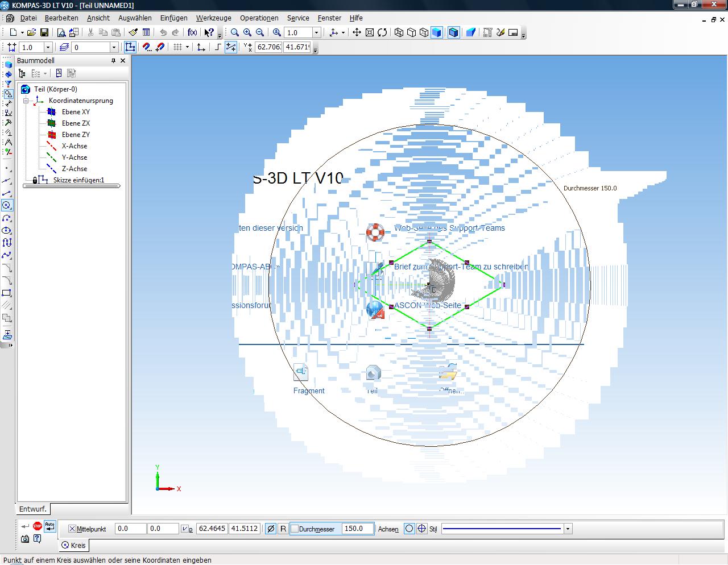This screenshot has width=728, height=565.
Task: Toggle the orthogonal drawing mode icon
Action: (218, 47)
